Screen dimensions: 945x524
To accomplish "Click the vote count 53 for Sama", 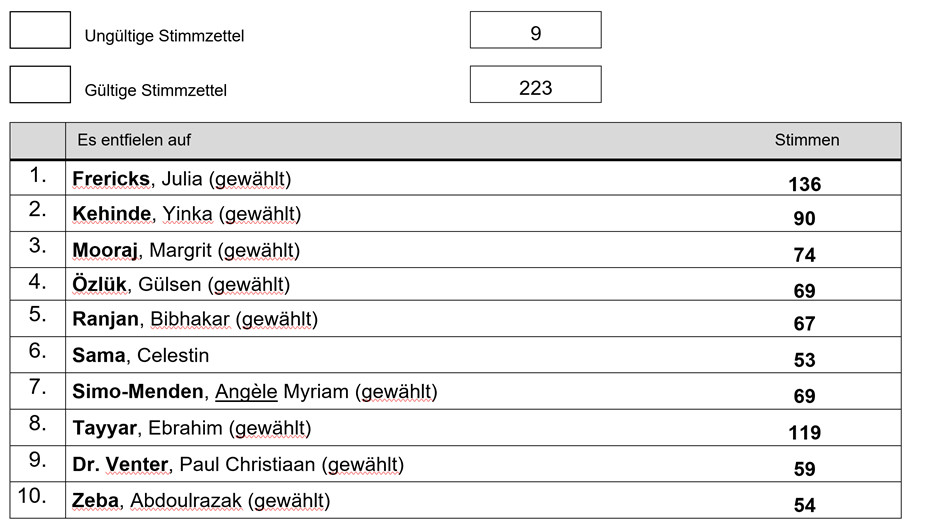I will 805,360.
